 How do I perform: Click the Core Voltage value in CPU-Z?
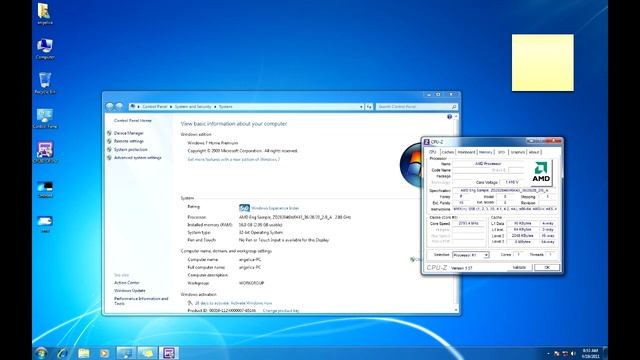pos(511,182)
